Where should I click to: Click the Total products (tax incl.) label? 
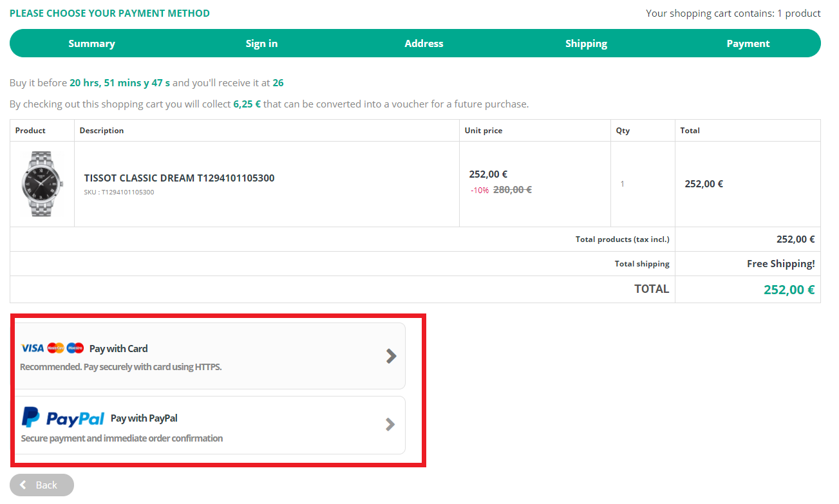[x=623, y=239]
